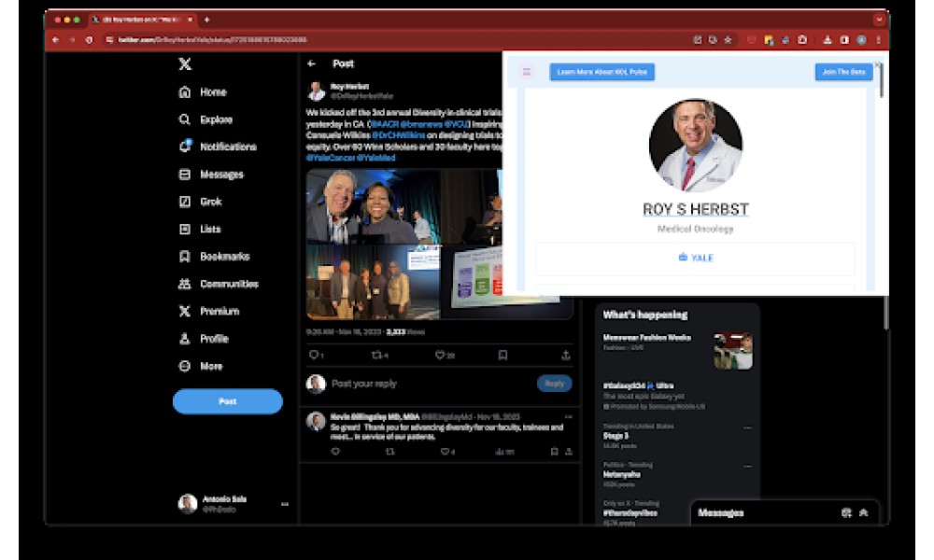Image resolution: width=934 pixels, height=560 pixels.
Task: Open more options on Kevin Billingsley's reply
Action: (568, 416)
